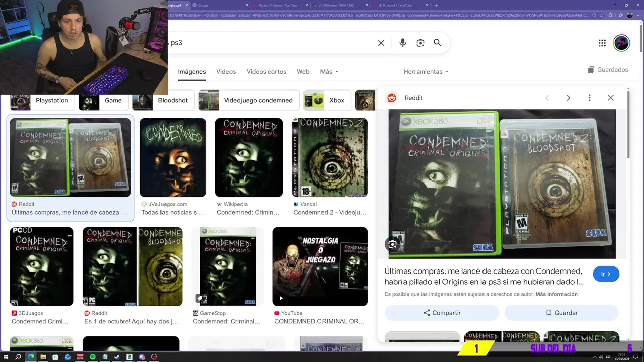Go to the next image in preview panel
Image resolution: width=644 pixels, height=362 pixels.
[568, 98]
